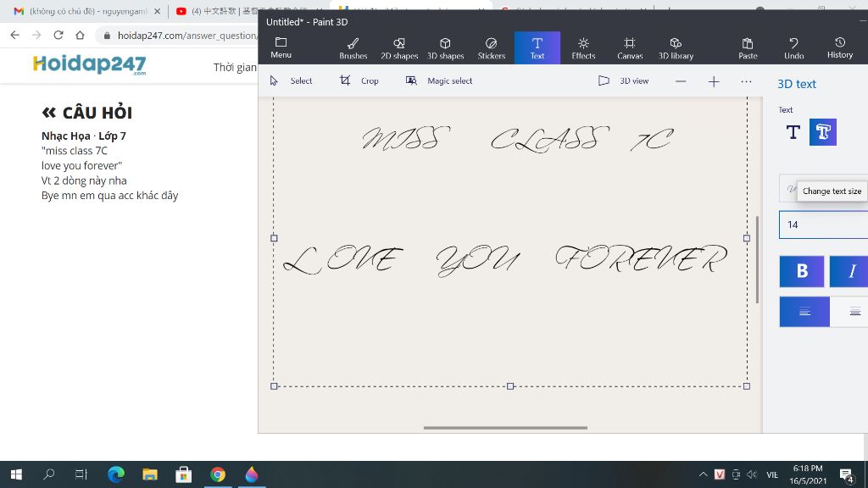Screen dimensions: 868x488
Task: Activate the Select tool
Action: coord(292,80)
